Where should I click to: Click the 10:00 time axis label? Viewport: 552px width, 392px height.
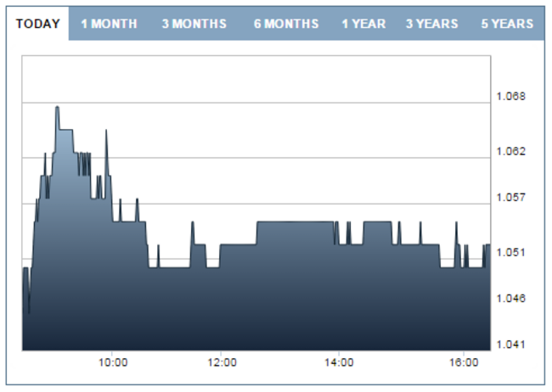click(113, 363)
